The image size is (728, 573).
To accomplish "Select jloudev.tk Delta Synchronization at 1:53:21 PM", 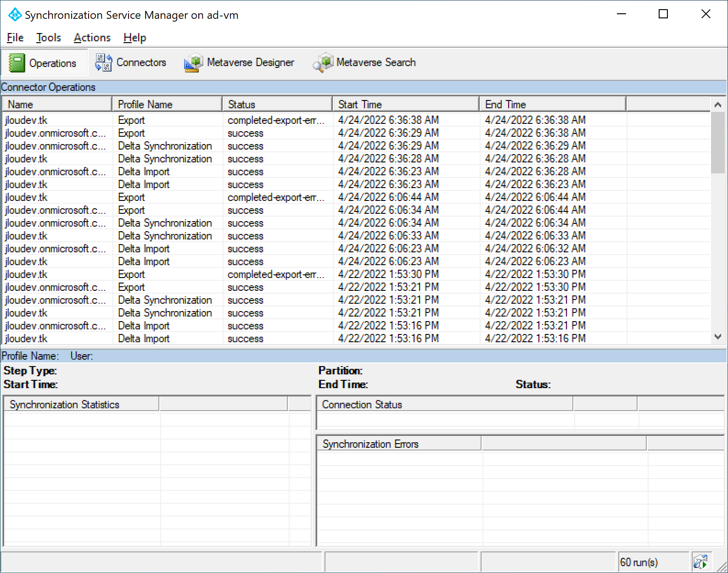I will [x=356, y=312].
